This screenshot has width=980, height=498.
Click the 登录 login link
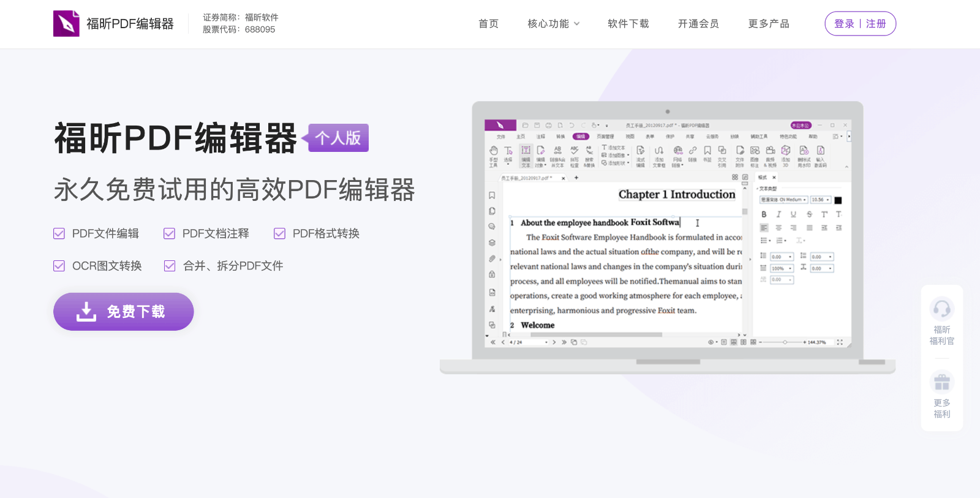[x=844, y=24]
